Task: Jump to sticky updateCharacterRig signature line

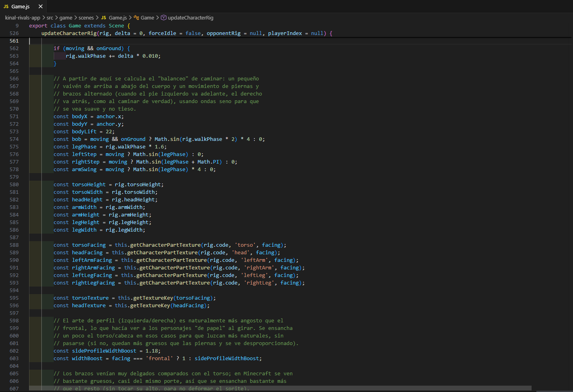Action: (187, 33)
